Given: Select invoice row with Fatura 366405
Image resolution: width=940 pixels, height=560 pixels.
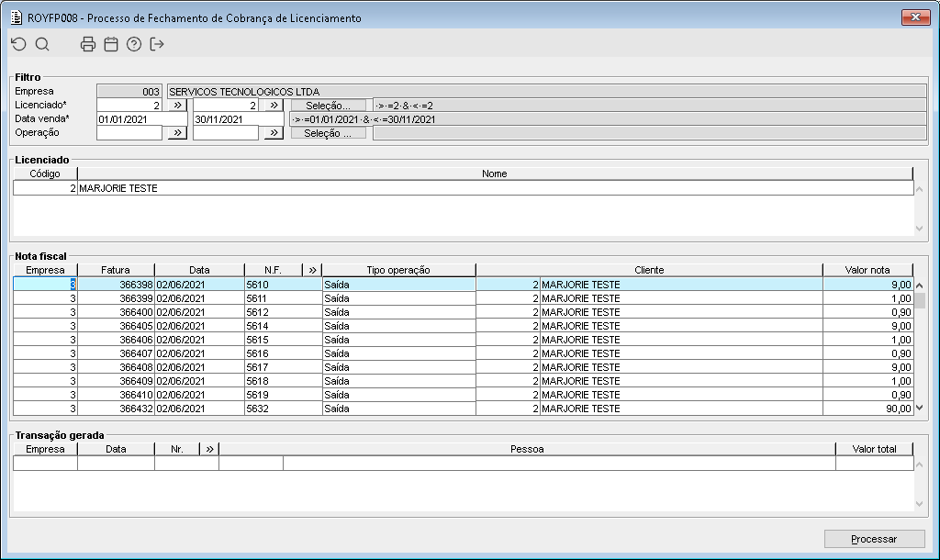Looking at the screenshot, I should (x=463, y=326).
